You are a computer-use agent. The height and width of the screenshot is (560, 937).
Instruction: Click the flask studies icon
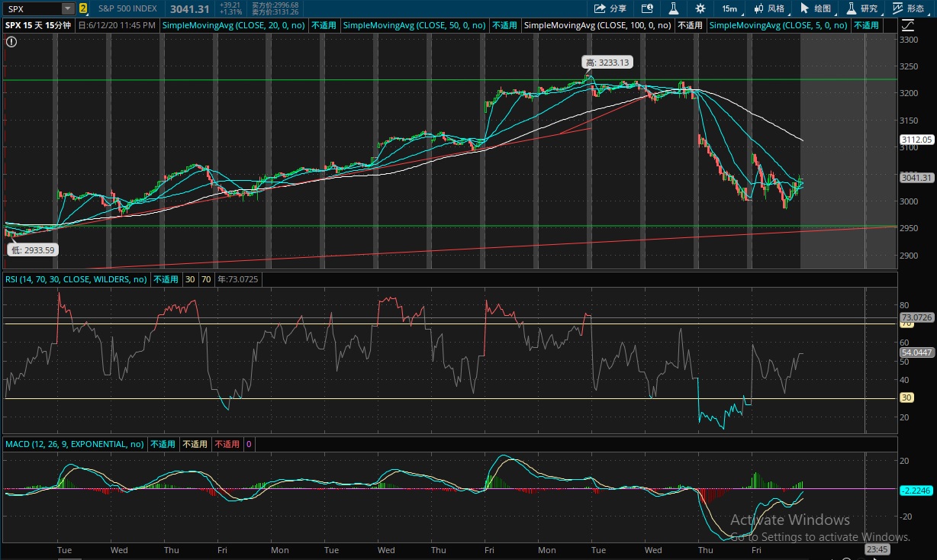pyautogui.click(x=674, y=8)
